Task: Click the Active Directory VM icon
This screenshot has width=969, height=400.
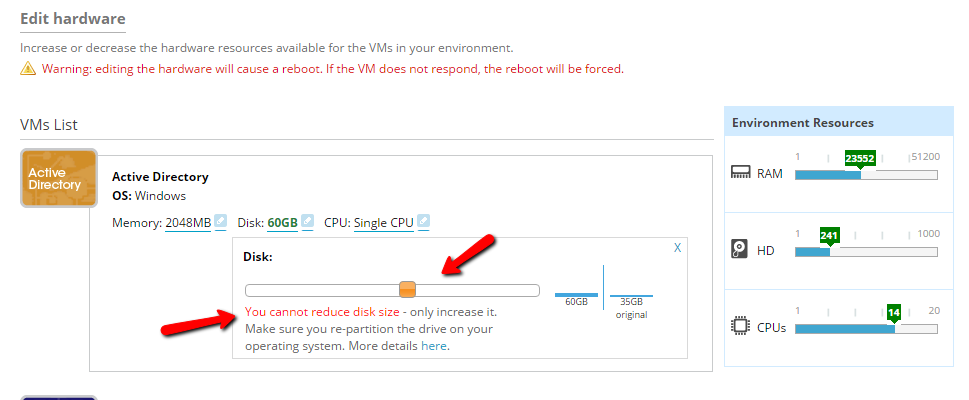Action: [59, 178]
